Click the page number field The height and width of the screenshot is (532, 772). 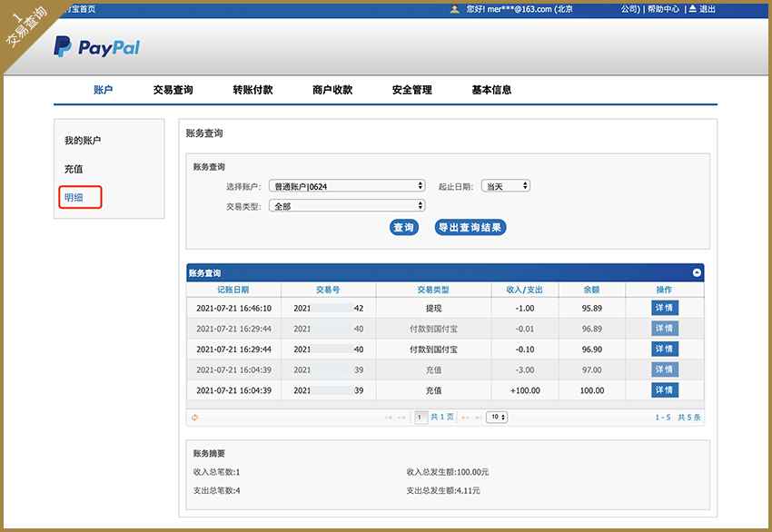pos(421,418)
